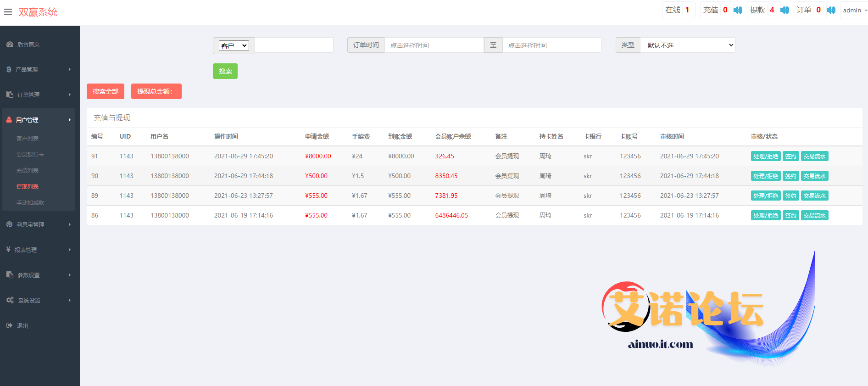
Task: Click the 提款 4 counter
Action: coord(762,10)
